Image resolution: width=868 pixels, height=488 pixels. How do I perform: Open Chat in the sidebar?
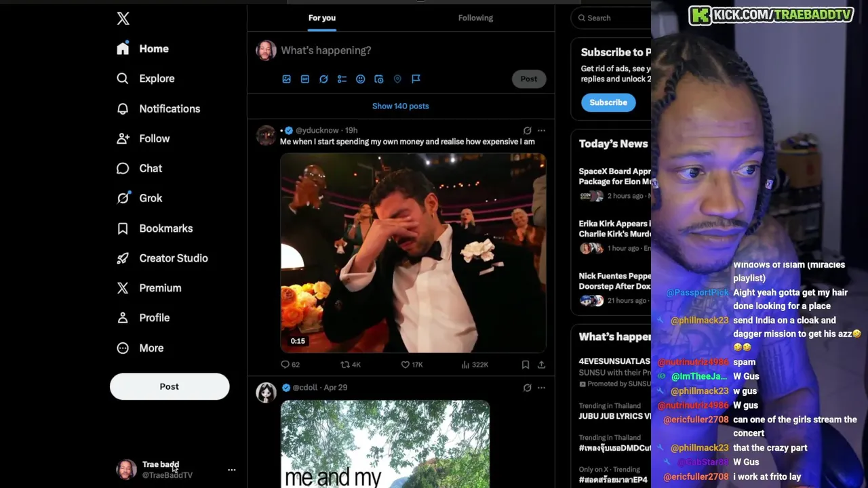[140, 168]
